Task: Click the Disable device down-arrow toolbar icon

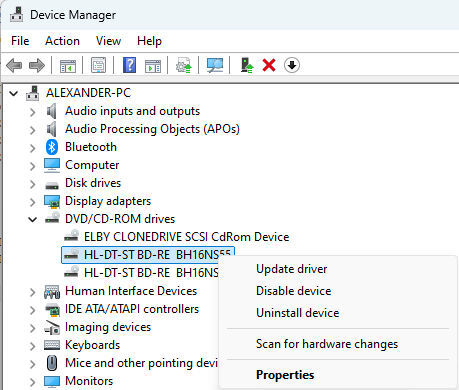Action: coord(292,65)
